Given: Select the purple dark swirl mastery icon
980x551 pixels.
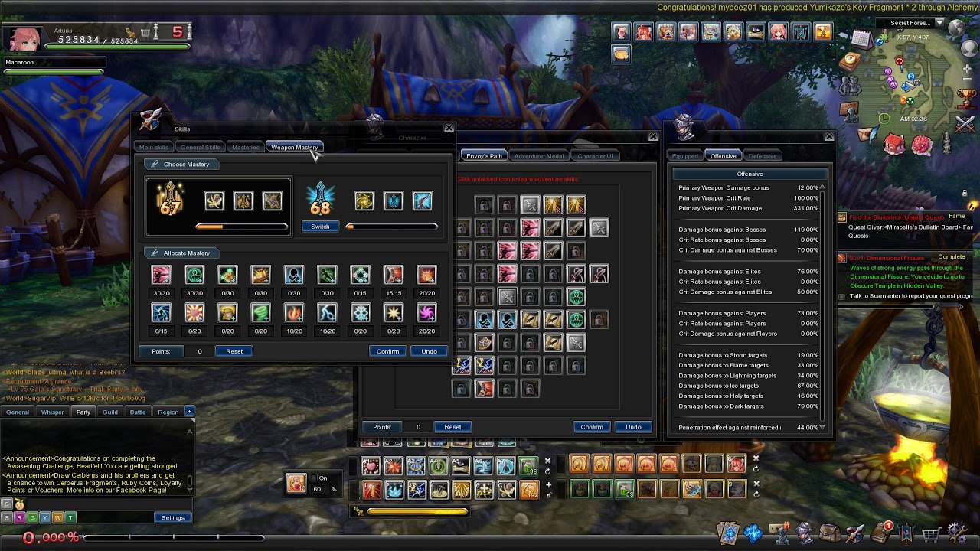Looking at the screenshot, I should (x=426, y=313).
